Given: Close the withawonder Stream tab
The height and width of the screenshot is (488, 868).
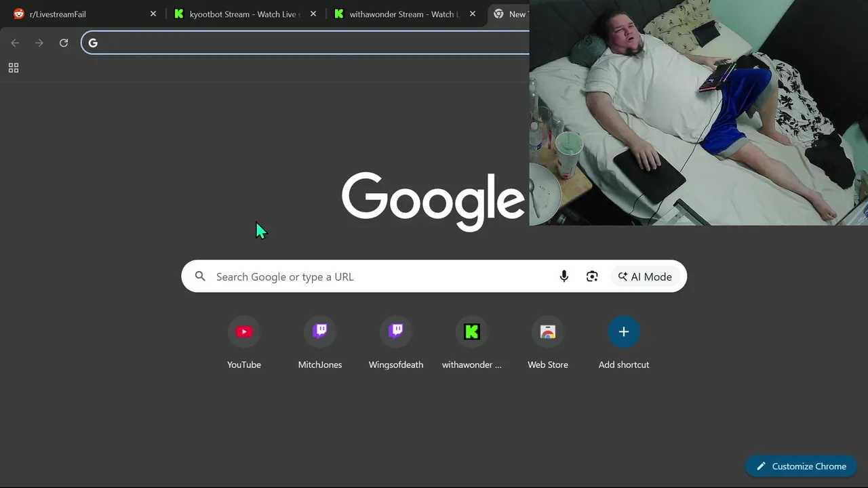Looking at the screenshot, I should [x=473, y=14].
